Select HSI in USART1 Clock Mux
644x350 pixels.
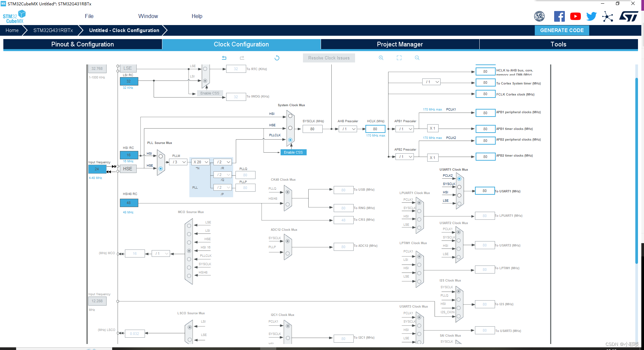459,195
